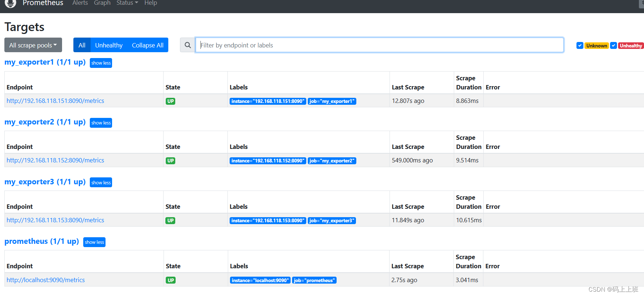Toggle the Unknown checkbox filter
Screen dimensions: 644x296
coord(580,46)
